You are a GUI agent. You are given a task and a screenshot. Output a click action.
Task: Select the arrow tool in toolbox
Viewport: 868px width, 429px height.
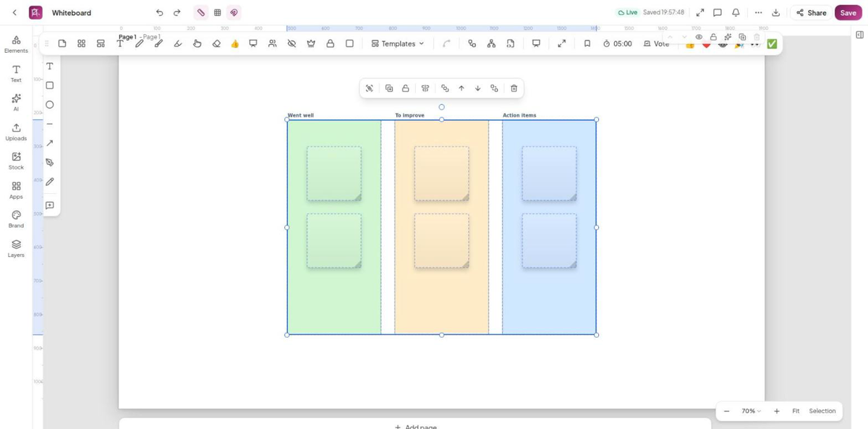tap(50, 143)
